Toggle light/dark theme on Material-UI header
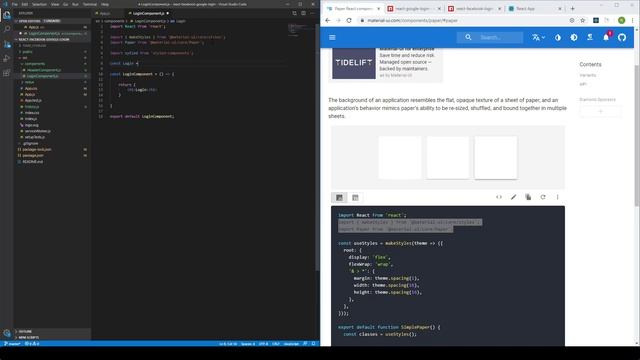Viewport: 640px width, 360px height. click(x=574, y=37)
